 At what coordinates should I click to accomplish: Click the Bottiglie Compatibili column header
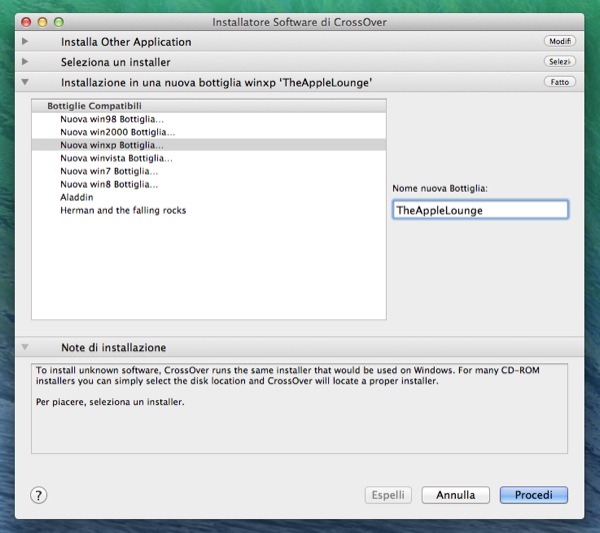point(209,106)
